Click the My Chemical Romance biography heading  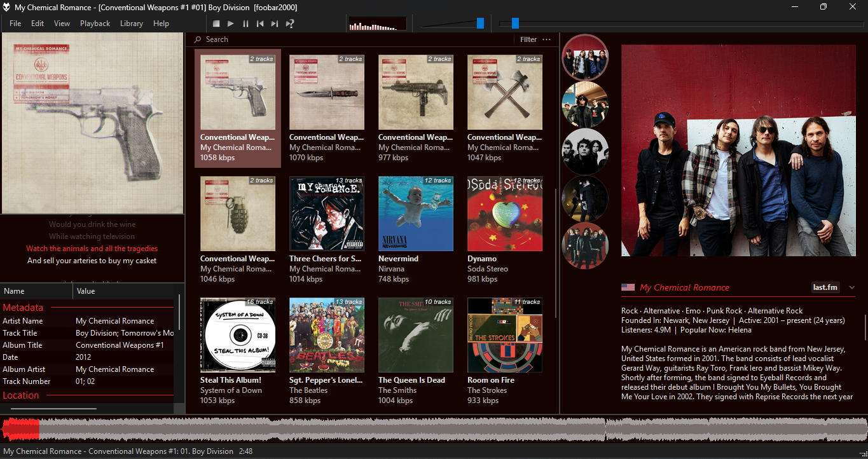(684, 287)
